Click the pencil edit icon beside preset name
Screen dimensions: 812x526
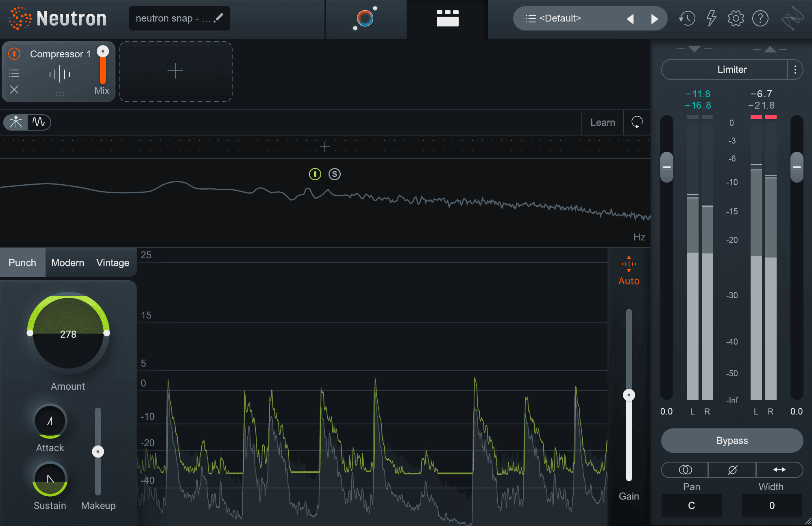(218, 18)
